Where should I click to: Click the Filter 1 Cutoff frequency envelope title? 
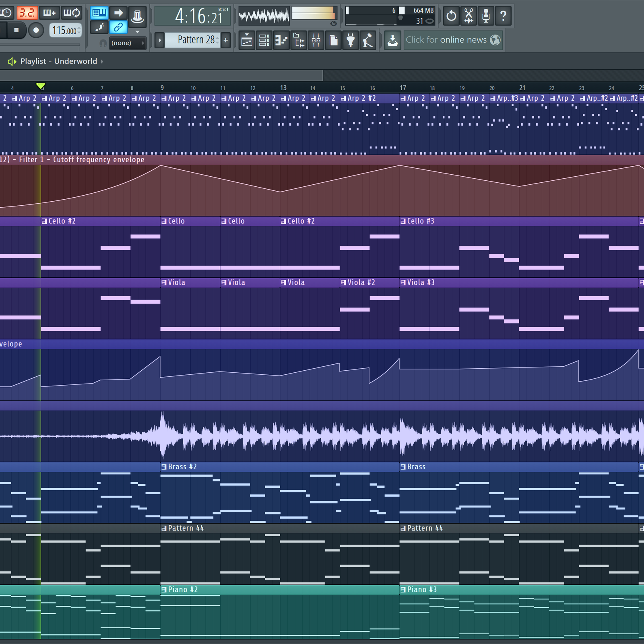click(x=82, y=160)
